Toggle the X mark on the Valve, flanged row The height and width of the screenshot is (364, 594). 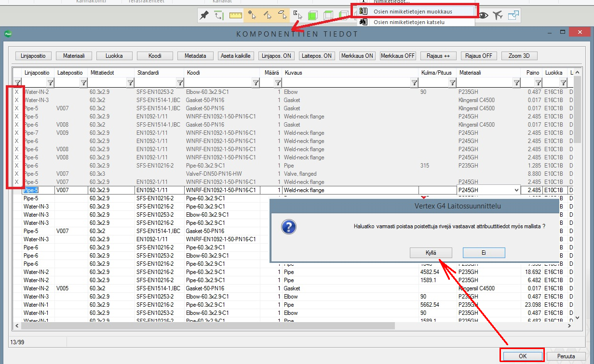click(17, 174)
